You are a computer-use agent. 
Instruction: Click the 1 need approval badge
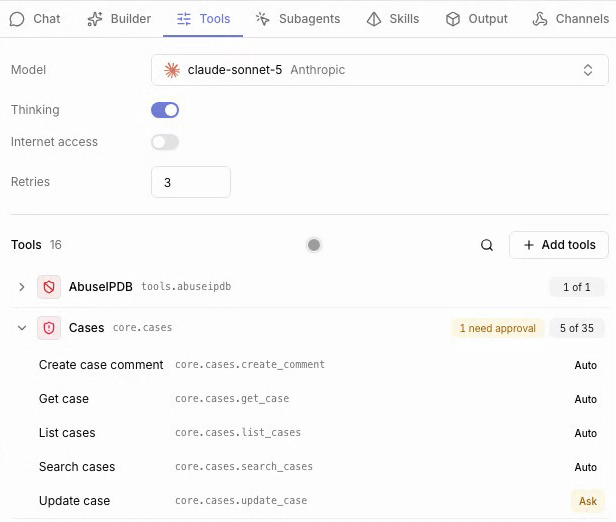click(x=498, y=328)
